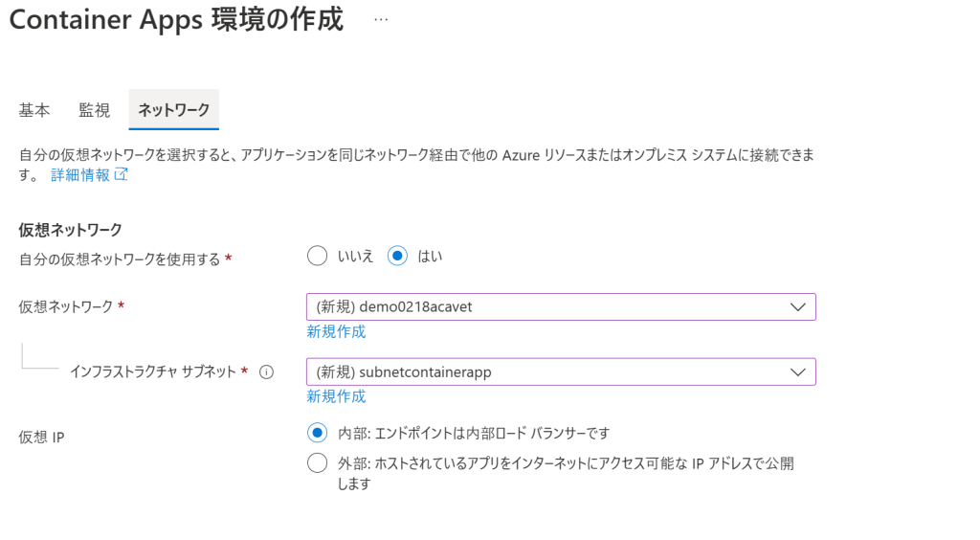Open the ellipsis menu beside page title

click(381, 20)
